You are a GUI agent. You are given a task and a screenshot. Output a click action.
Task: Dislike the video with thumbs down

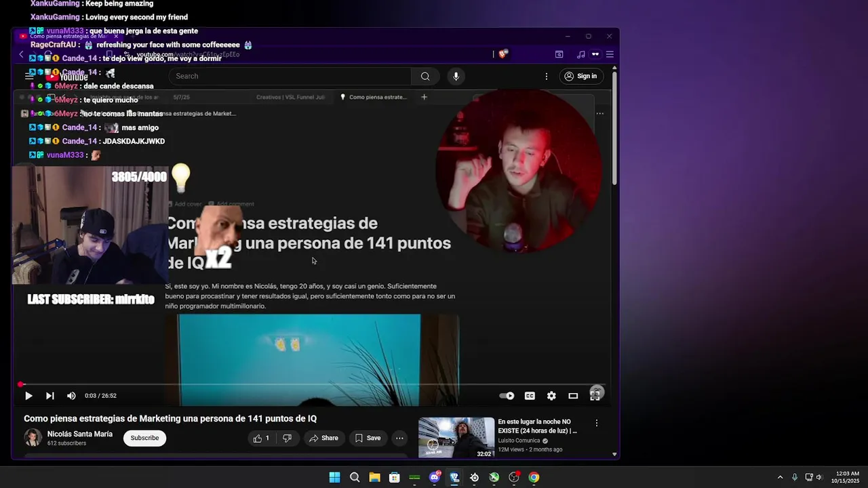(287, 439)
